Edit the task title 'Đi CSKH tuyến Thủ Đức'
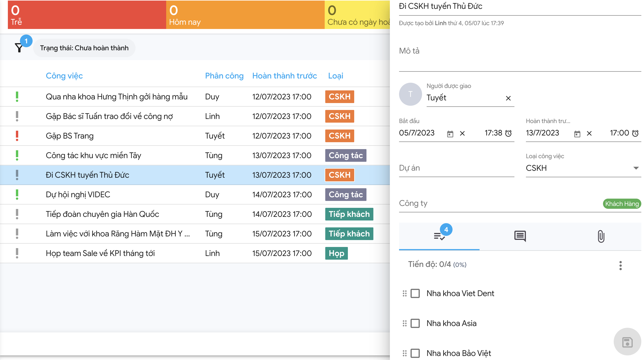This screenshot has width=644, height=360. [520, 7]
